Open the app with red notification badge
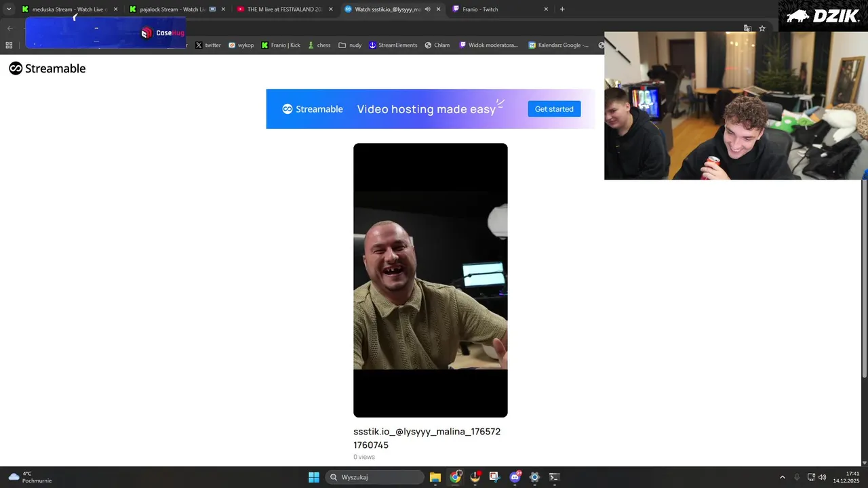Image resolution: width=868 pixels, height=488 pixels. [475, 477]
